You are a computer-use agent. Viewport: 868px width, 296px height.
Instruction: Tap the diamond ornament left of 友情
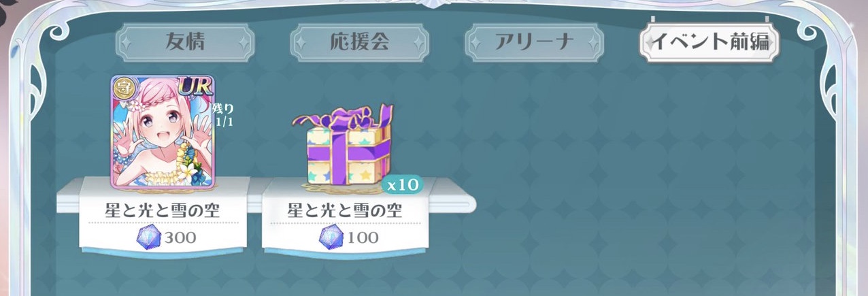[127, 43]
